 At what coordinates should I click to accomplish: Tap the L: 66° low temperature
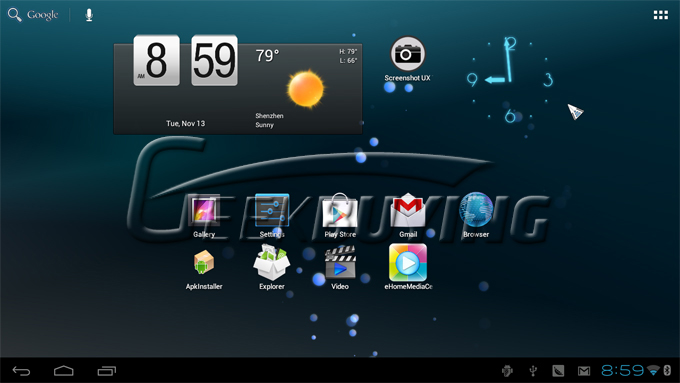(x=348, y=61)
